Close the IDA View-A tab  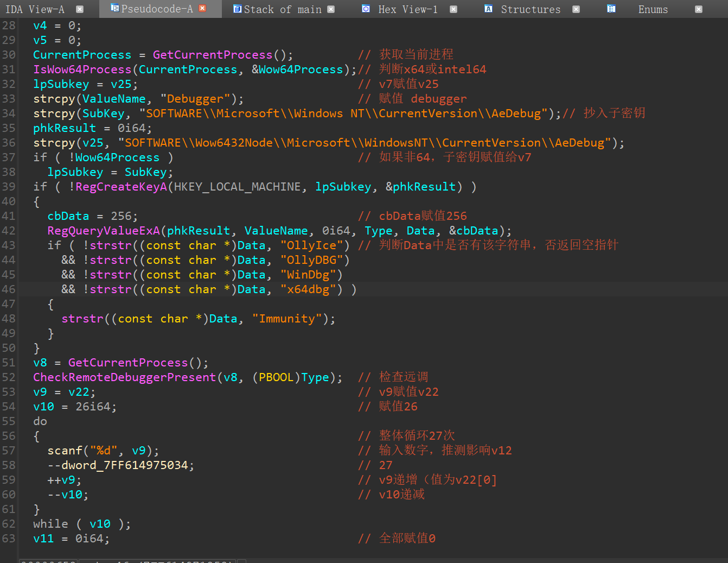coord(80,9)
